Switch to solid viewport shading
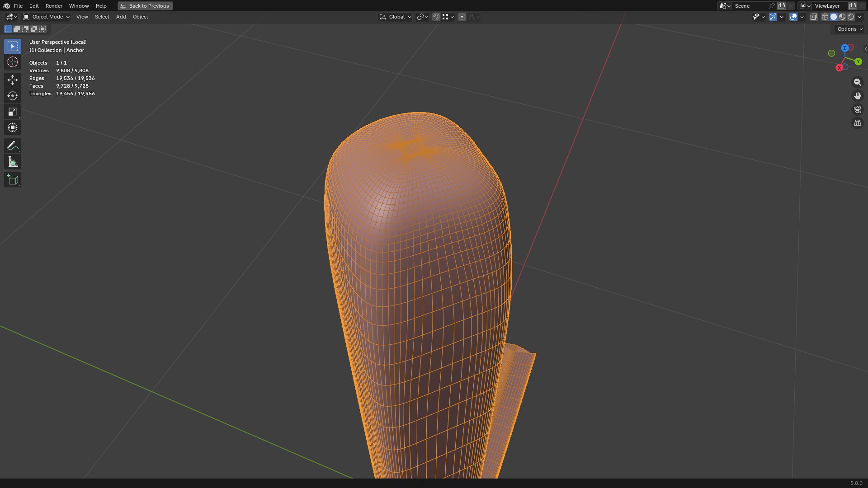This screenshot has height=488, width=868. pos(834,17)
